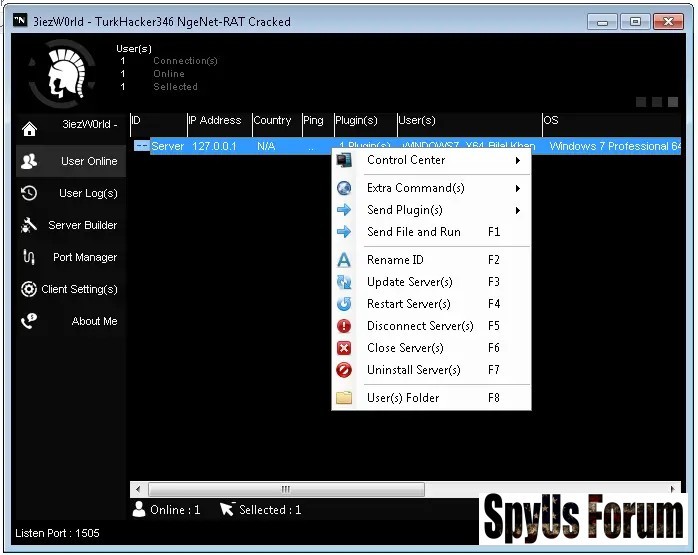Click the User Log(s) clock icon

click(x=29, y=193)
